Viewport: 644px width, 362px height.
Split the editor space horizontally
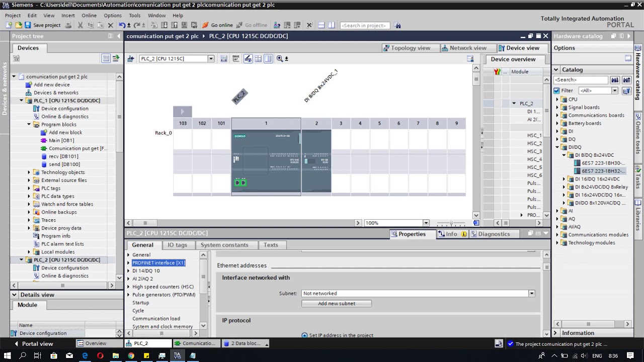tap(321, 25)
